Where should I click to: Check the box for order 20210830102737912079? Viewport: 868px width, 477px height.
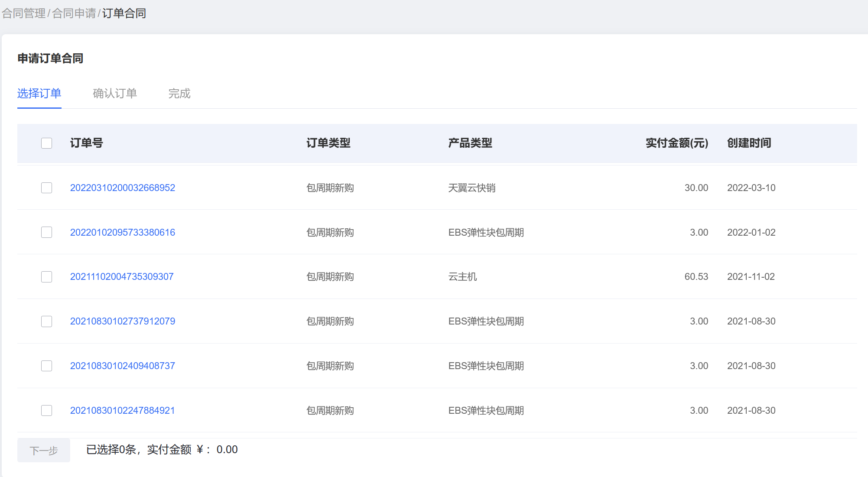pyautogui.click(x=46, y=321)
